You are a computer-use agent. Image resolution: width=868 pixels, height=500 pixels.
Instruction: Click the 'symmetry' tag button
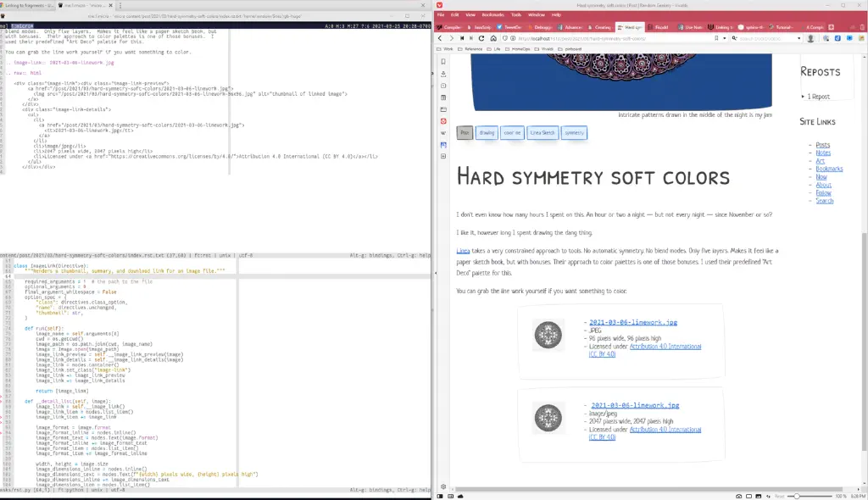pyautogui.click(x=574, y=133)
